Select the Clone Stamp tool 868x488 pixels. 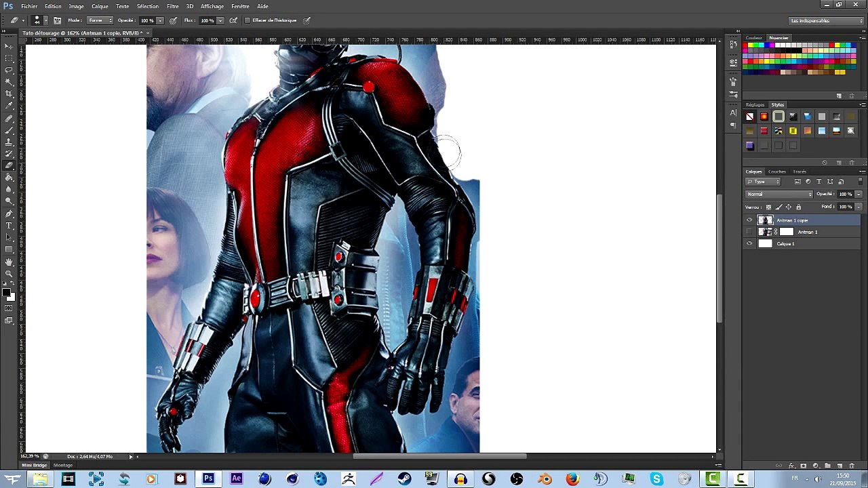(x=9, y=142)
